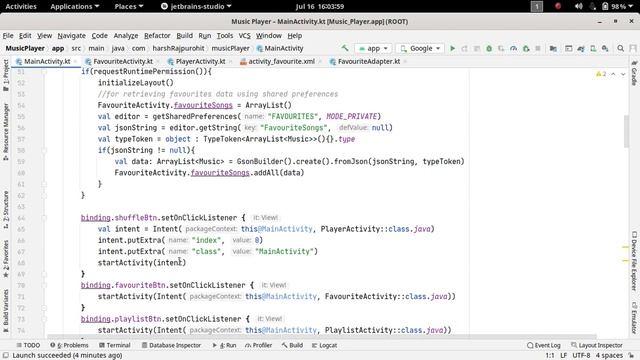Viewport: 640px width, 360px height.
Task: Open the Project Structure folder icon
Action: (553, 48)
